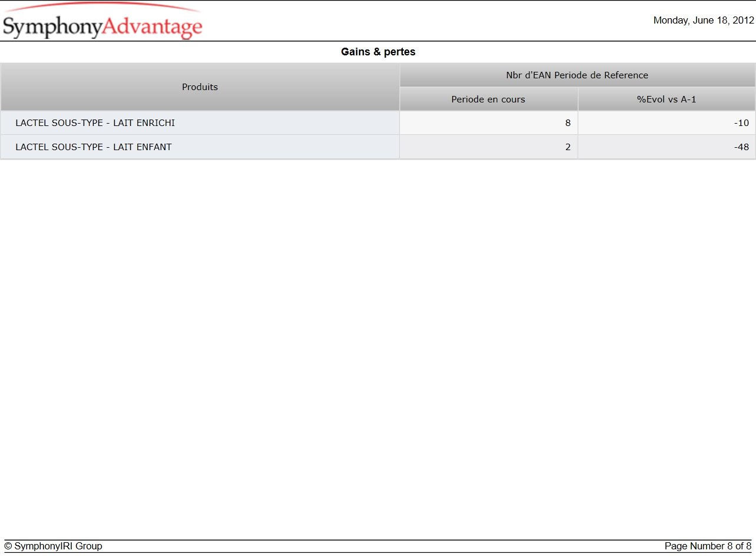Click the date Monday, June 18, 2012
The height and width of the screenshot is (557, 756).
pos(704,20)
